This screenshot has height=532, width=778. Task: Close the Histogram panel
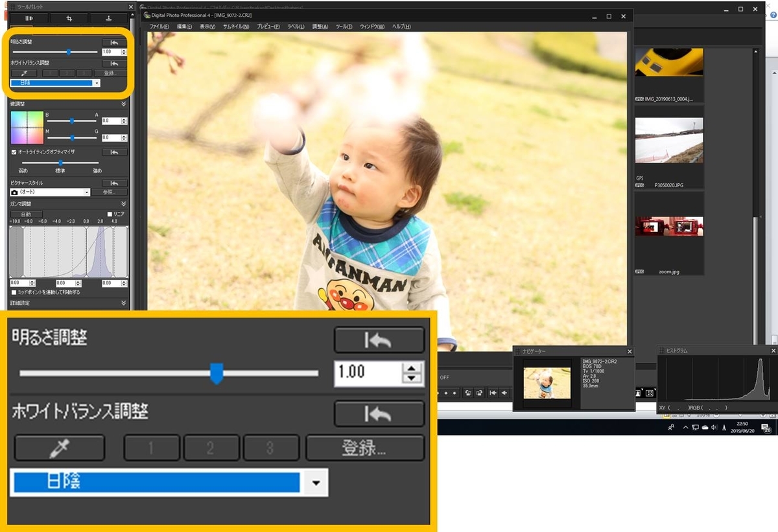click(773, 351)
